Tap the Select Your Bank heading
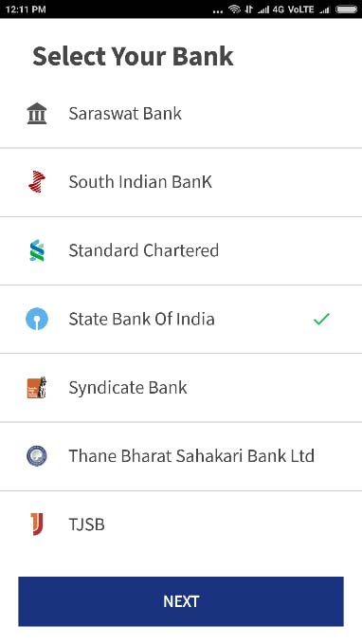Viewport: 362px width, 644px height. click(133, 56)
